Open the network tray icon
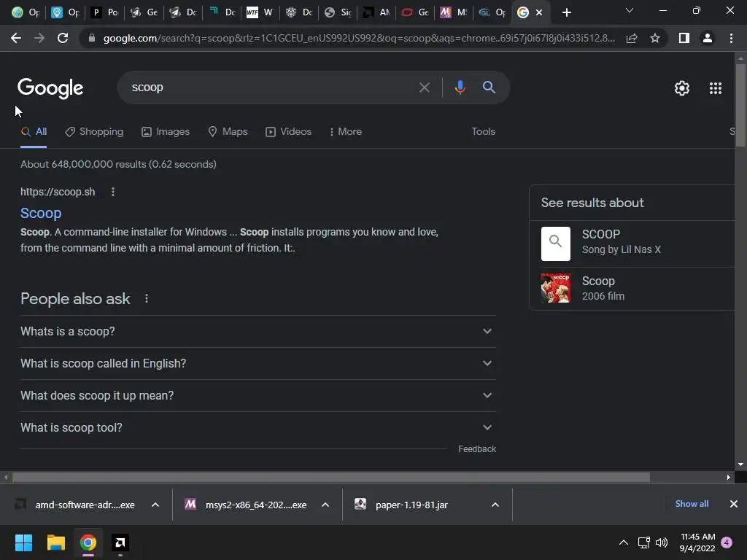This screenshot has width=747, height=560. [643, 542]
